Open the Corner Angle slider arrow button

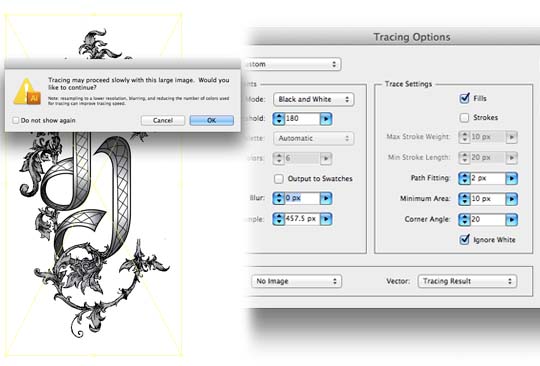(x=511, y=220)
